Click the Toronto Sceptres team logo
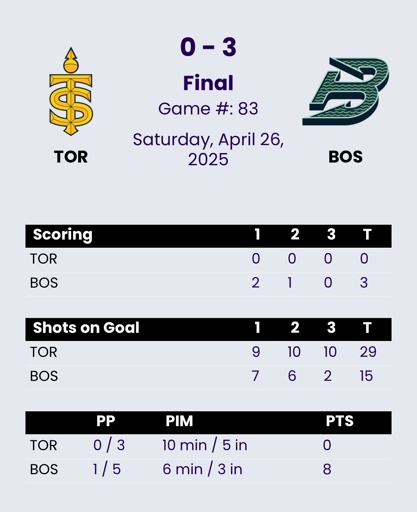 (x=71, y=91)
